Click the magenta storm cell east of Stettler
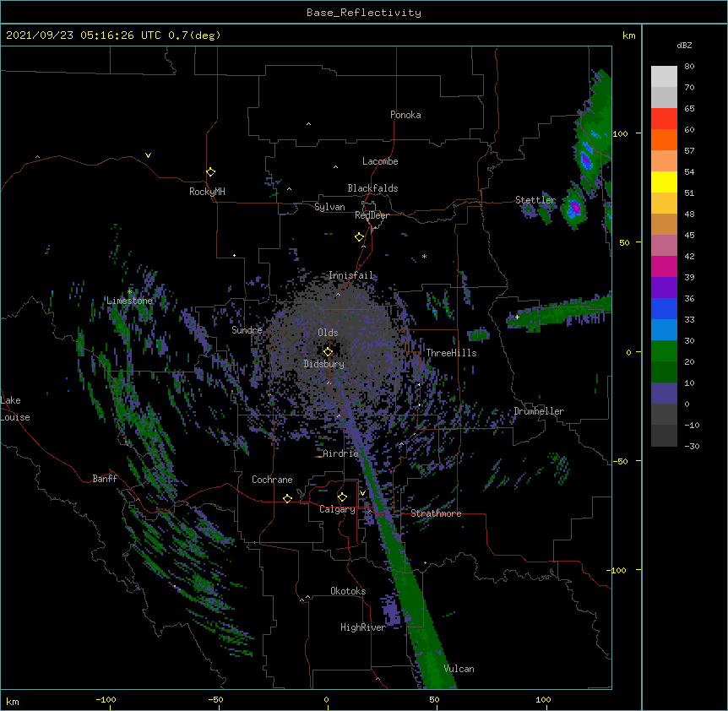 [575, 208]
